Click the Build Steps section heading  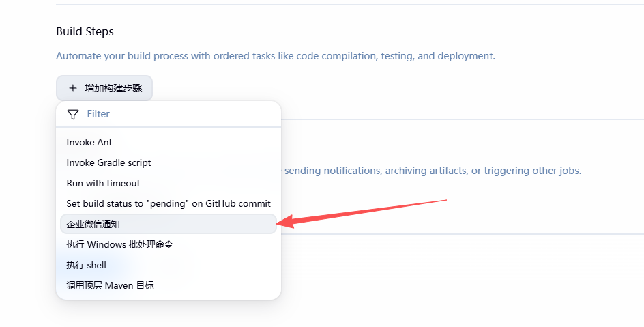85,31
